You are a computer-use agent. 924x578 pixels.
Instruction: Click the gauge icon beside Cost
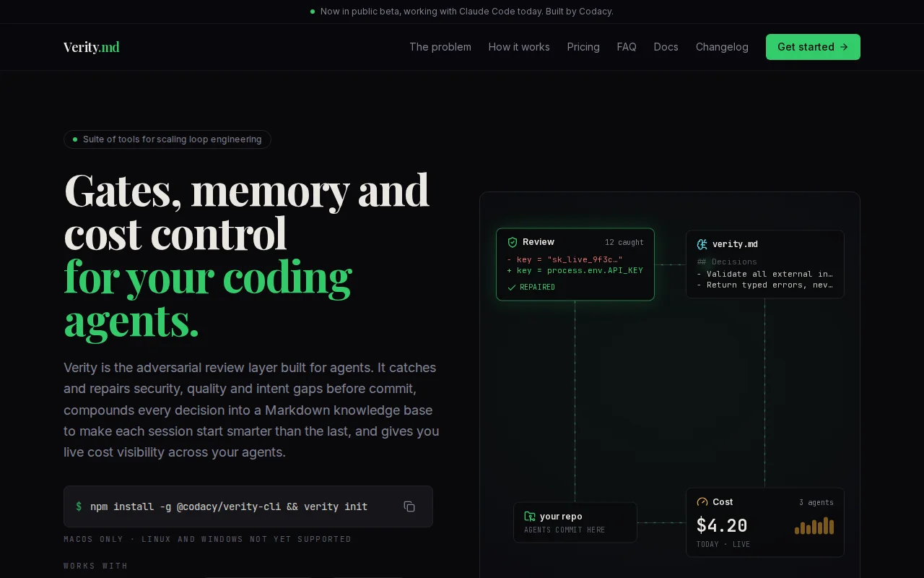point(702,502)
